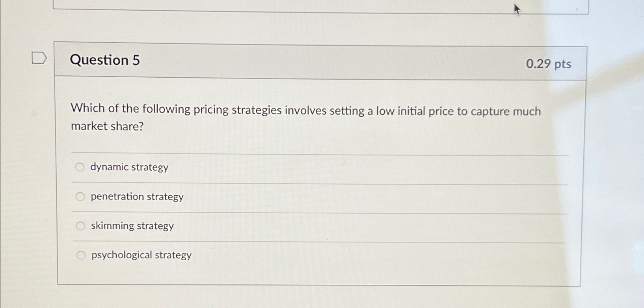The image size is (644, 308).
Task: Click the gray Question 5 header bar
Action: [320, 61]
